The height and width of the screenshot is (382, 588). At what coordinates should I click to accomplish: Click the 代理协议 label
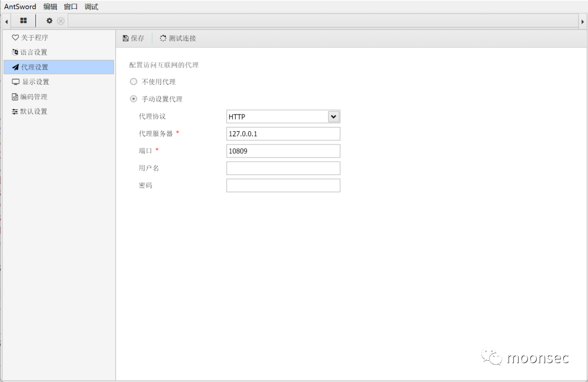152,116
